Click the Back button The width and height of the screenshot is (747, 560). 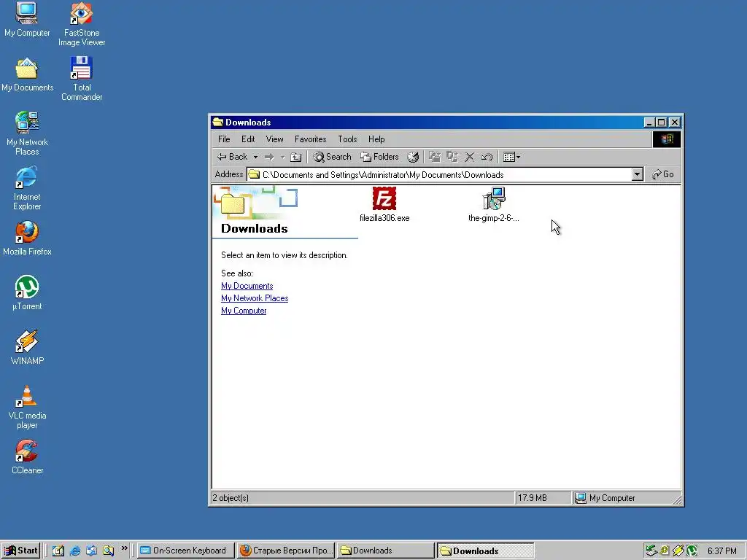(233, 157)
